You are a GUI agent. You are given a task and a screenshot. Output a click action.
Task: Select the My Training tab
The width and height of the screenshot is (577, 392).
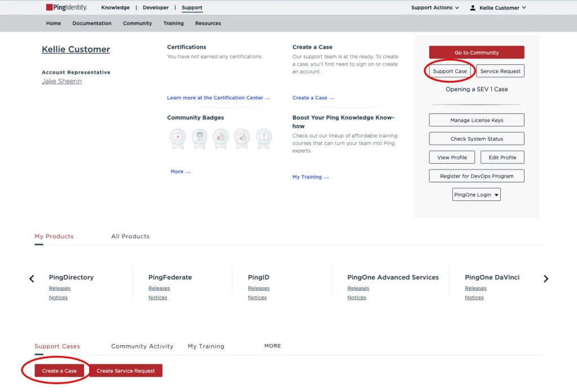[206, 346]
